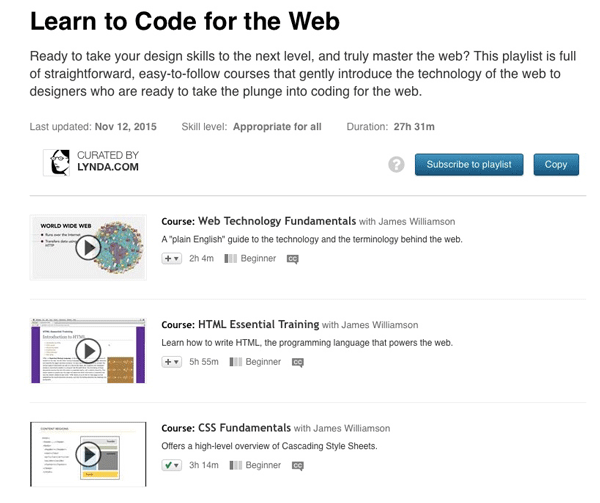Open CSS Fundamentals course title
The image size is (600, 503).
(245, 428)
